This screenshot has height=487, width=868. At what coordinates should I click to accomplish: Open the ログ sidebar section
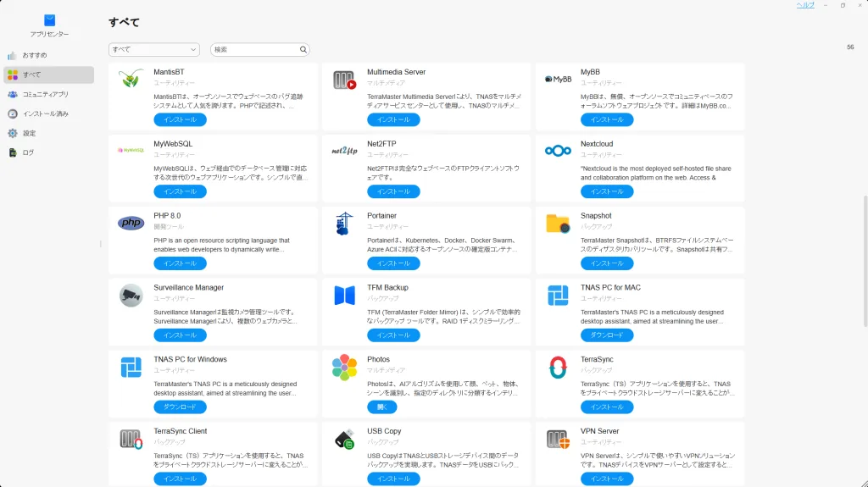pyautogui.click(x=48, y=152)
